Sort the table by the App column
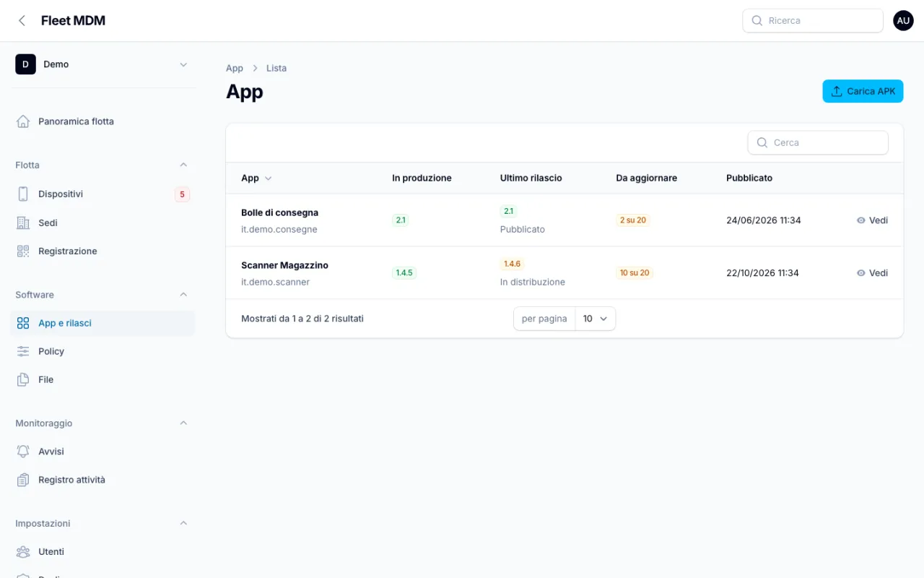 pyautogui.click(x=256, y=178)
